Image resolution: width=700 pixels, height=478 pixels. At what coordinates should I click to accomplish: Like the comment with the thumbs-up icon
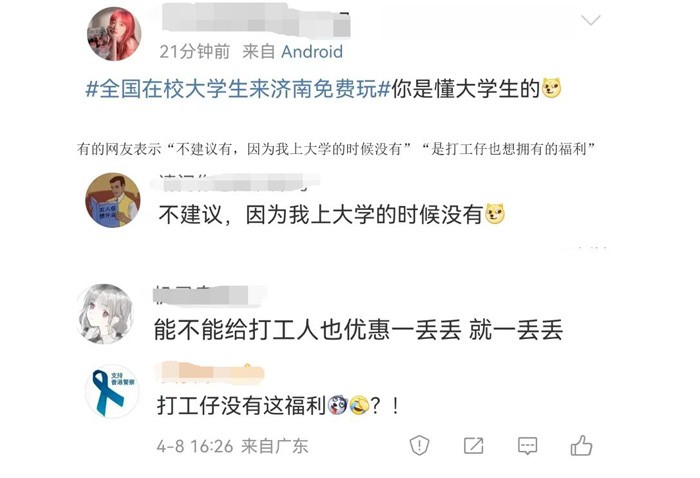tap(581, 445)
